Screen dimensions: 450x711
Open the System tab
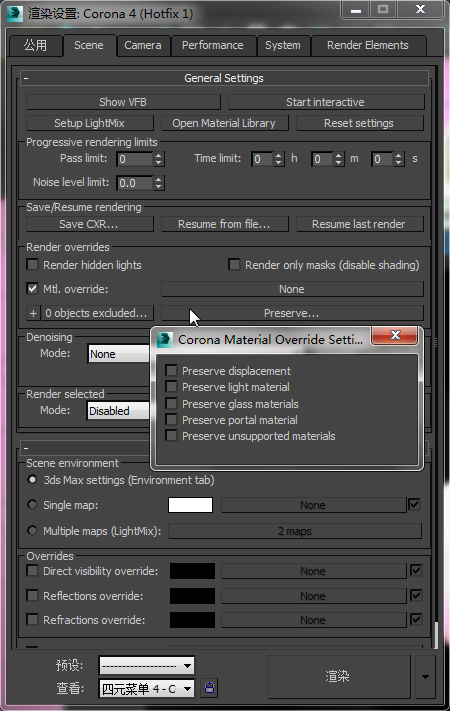click(x=283, y=45)
